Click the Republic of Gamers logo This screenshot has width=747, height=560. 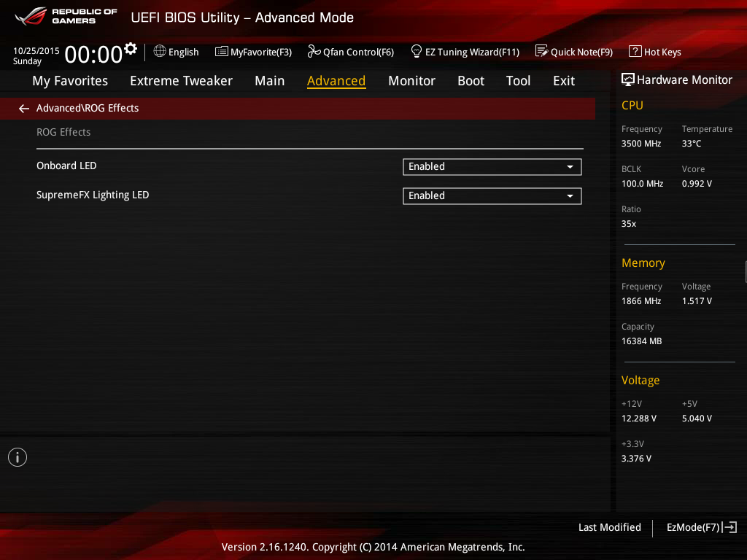point(66,16)
